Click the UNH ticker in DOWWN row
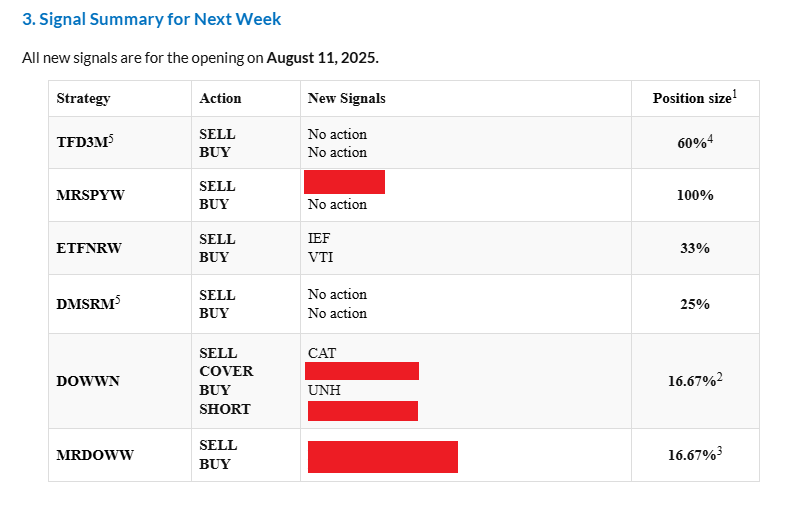The width and height of the screenshot is (810, 511). point(324,390)
